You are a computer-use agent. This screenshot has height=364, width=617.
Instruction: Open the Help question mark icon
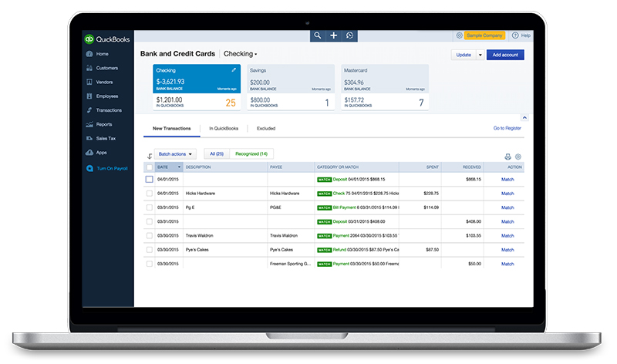pos(516,35)
